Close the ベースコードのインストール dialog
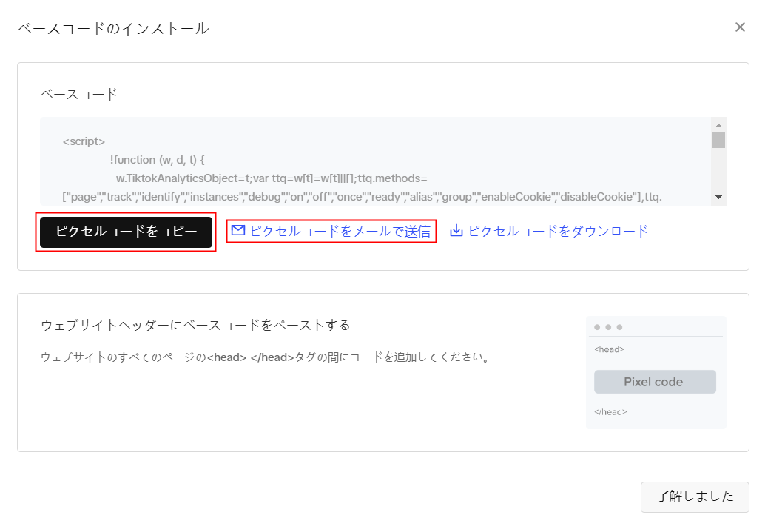Viewport: 765px width, 532px height. pos(740,27)
